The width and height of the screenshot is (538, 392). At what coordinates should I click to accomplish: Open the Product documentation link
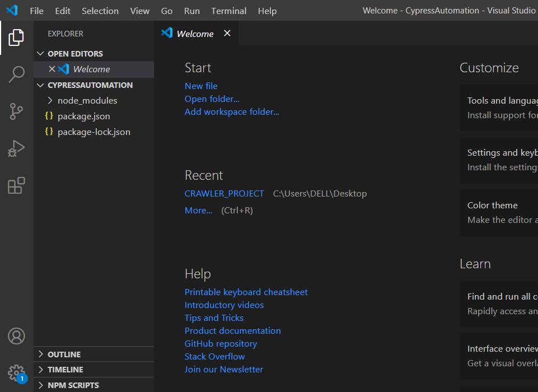coord(233,331)
